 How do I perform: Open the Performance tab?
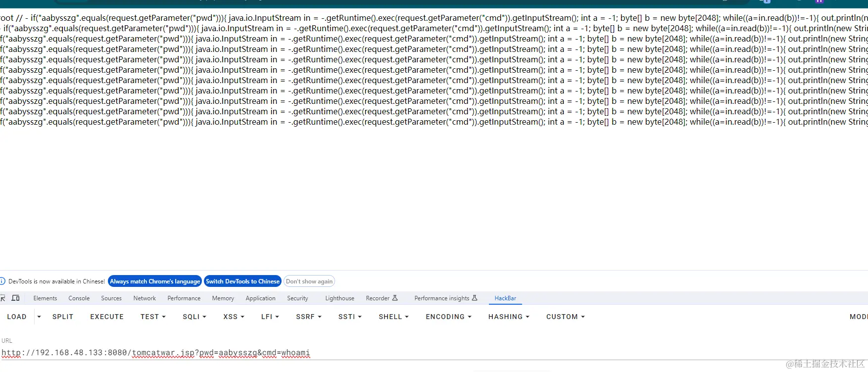184,298
